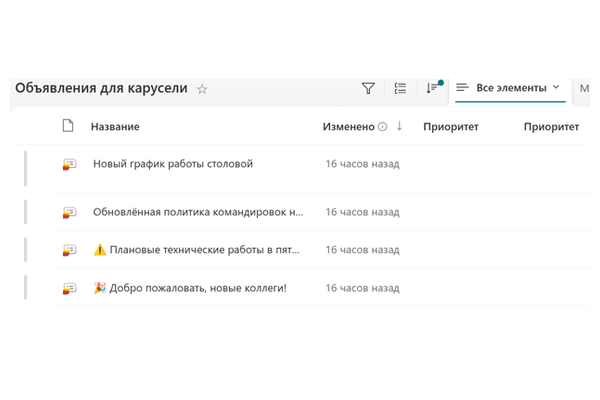Open the filter funnel icon

(x=368, y=88)
